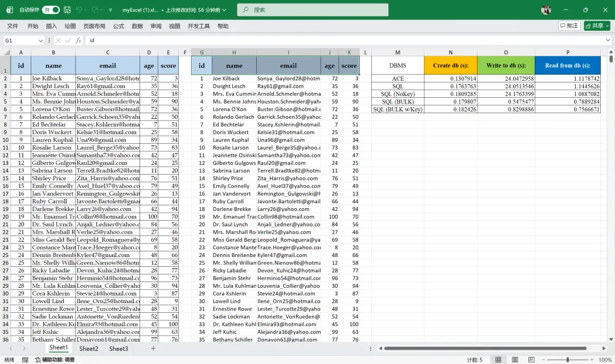Viewport: 615px width, 364px height.
Task: Click the 批注 comments button
Action: click(x=569, y=26)
